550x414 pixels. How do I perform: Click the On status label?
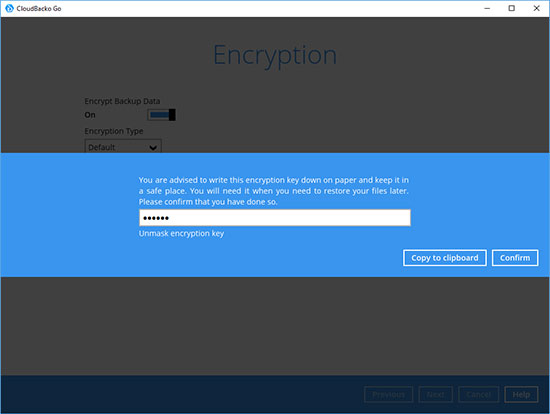click(90, 115)
